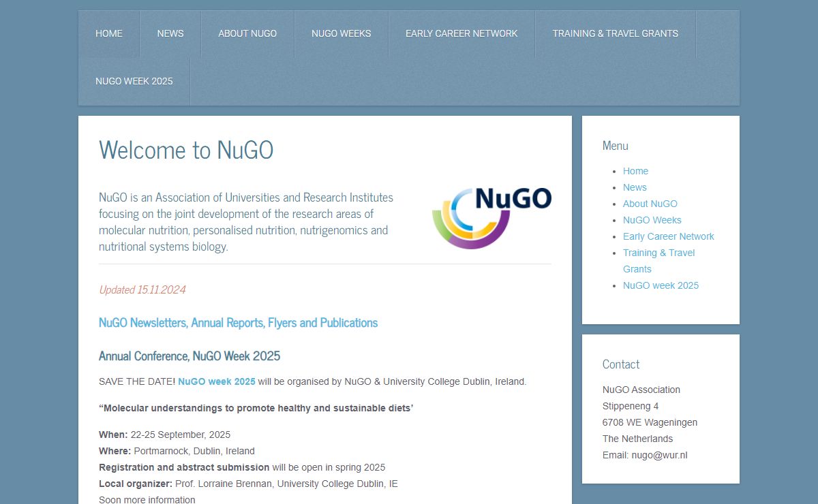Click the Molecular understandings conference theme text
This screenshot has height=504, width=818.
pyautogui.click(x=256, y=408)
